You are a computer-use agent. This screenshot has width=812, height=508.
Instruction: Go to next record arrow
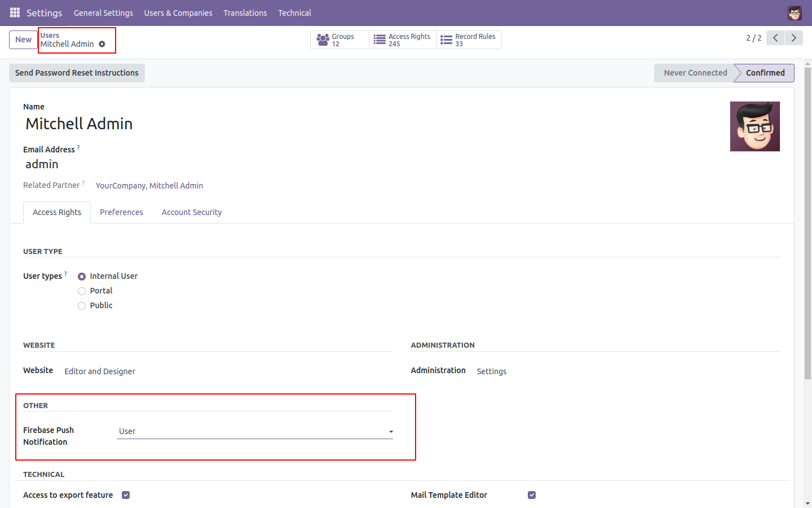(794, 38)
